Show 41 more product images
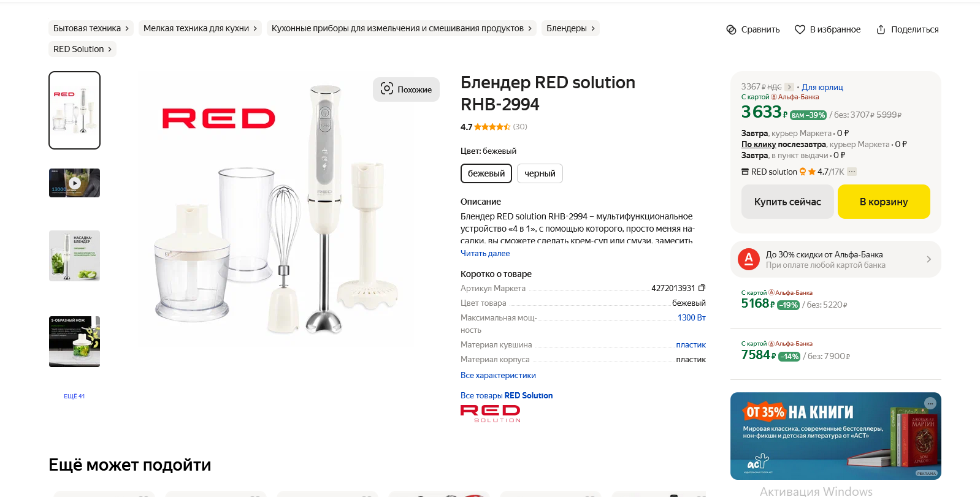 tap(74, 396)
